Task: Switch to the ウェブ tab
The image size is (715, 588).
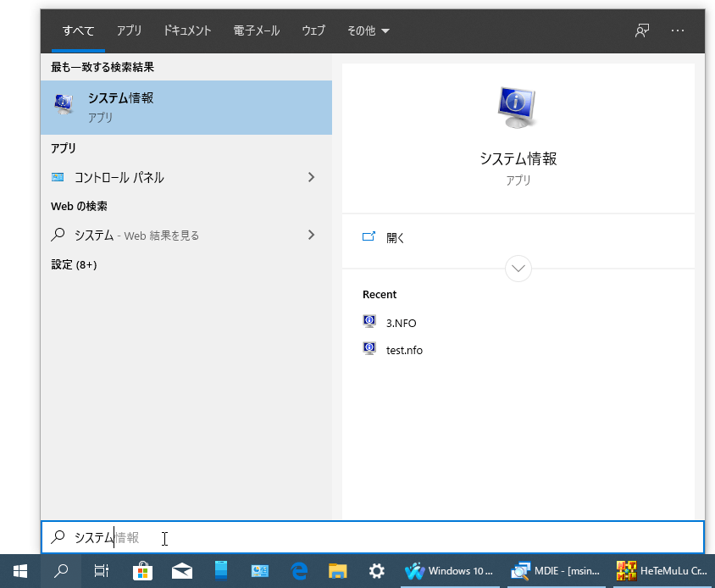Action: coord(313,31)
